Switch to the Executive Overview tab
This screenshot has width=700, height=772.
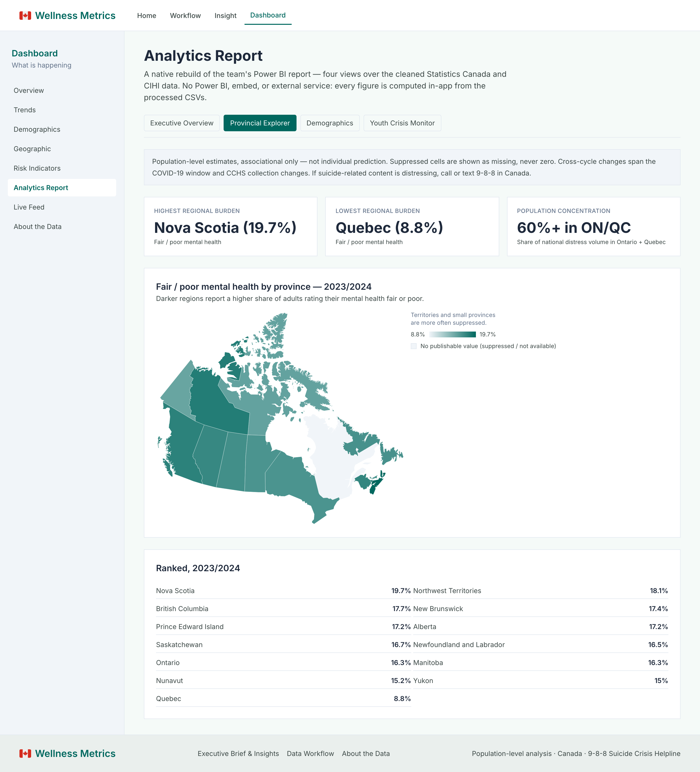click(182, 123)
